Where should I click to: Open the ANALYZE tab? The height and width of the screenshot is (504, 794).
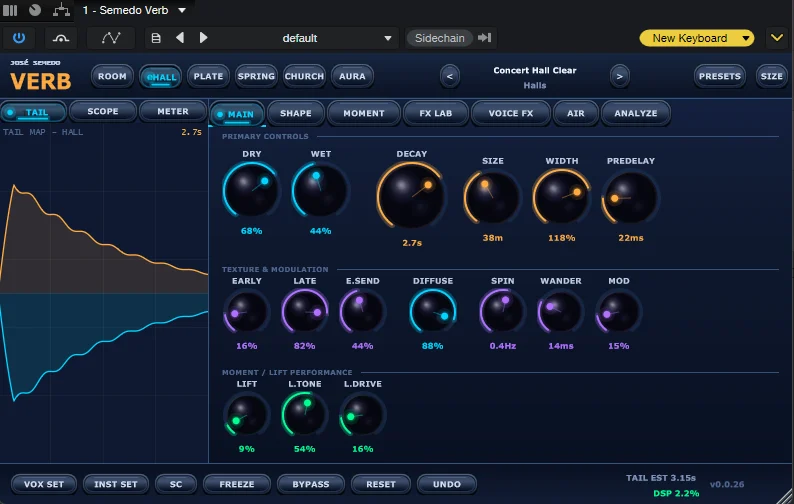[x=636, y=113]
